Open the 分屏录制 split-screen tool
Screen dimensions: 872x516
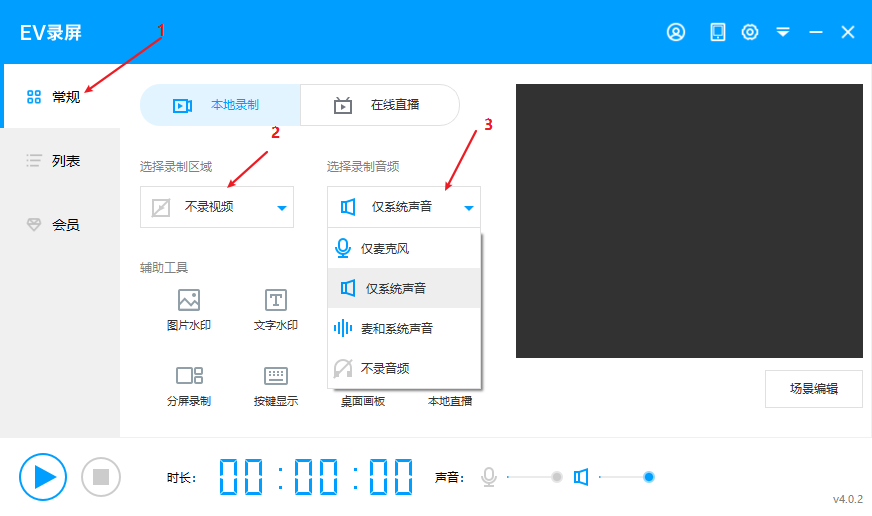coord(189,386)
